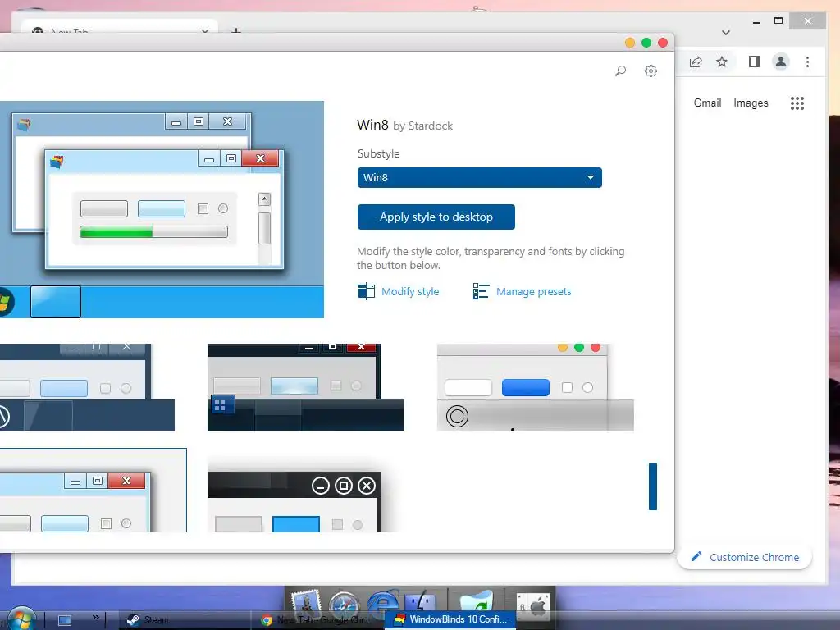Open WindowBlinds settings gear
This screenshot has width=840, height=630.
coord(651,71)
